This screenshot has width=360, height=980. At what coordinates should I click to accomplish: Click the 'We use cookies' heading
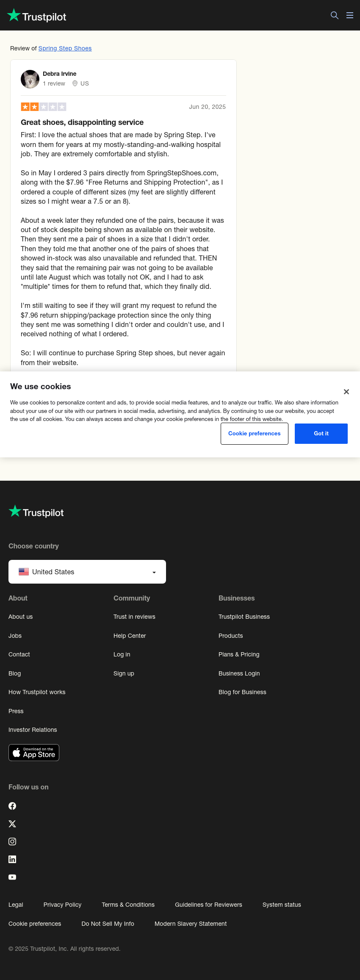click(x=41, y=386)
